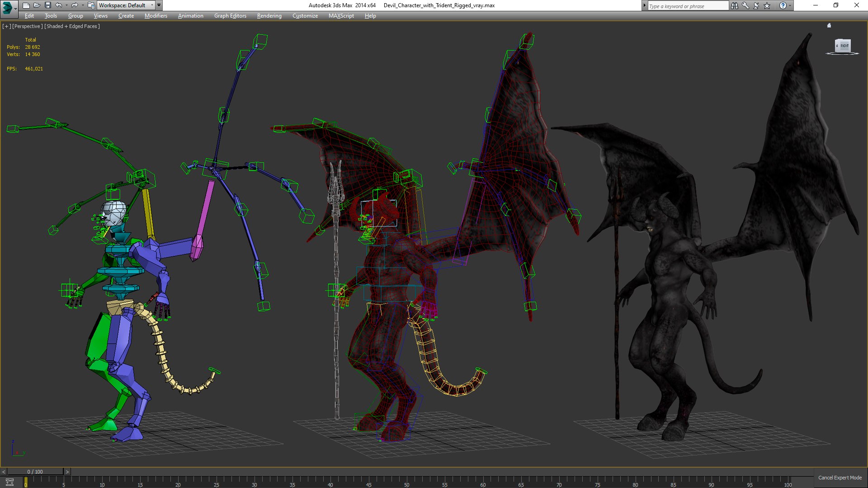868x488 pixels.
Task: Open the [Perspective] viewport label menu
Action: [28, 26]
